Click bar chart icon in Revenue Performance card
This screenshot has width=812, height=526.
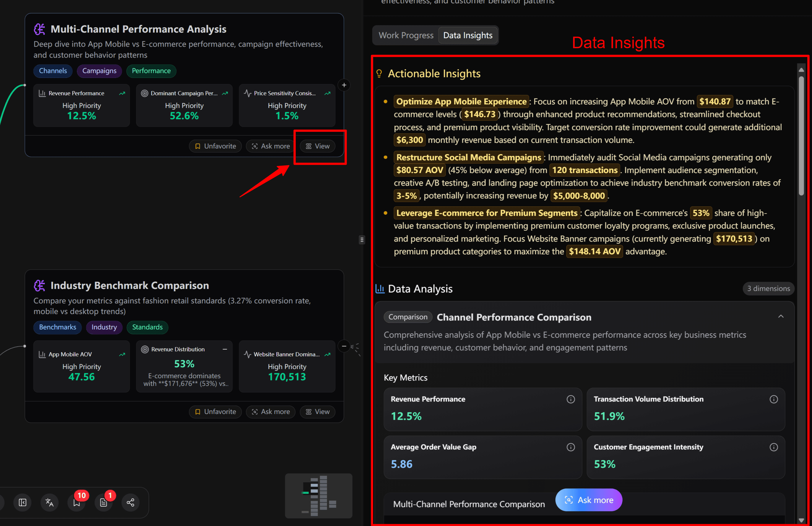pos(42,93)
